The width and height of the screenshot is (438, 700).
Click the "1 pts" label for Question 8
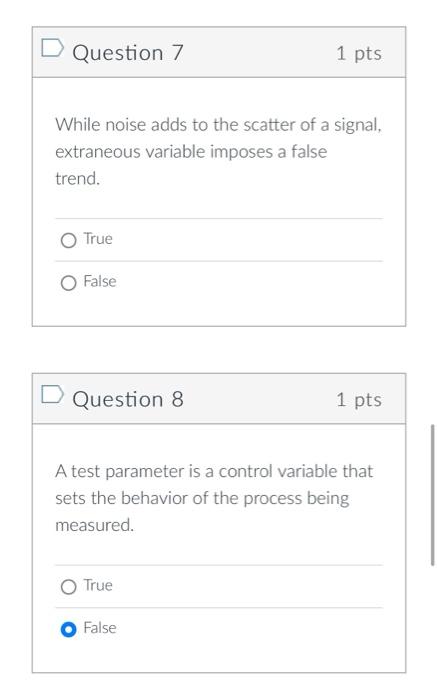(359, 400)
